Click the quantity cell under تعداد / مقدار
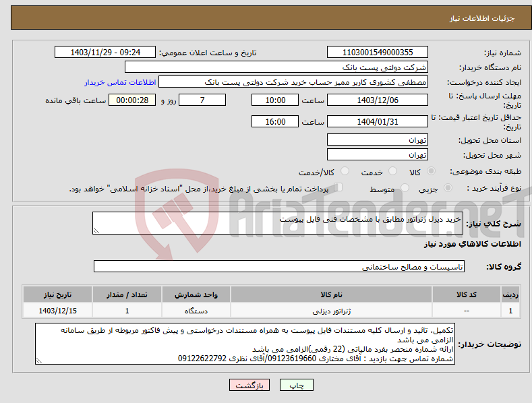 point(127,311)
